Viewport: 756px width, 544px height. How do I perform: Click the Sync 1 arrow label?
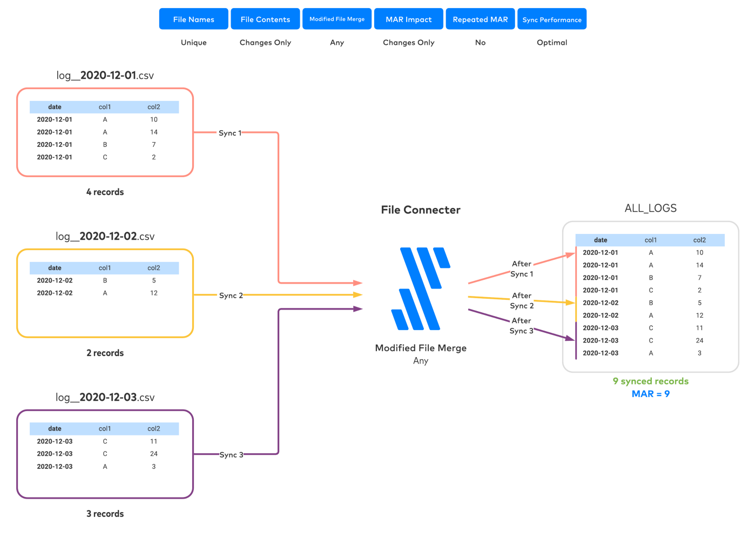pos(230,133)
